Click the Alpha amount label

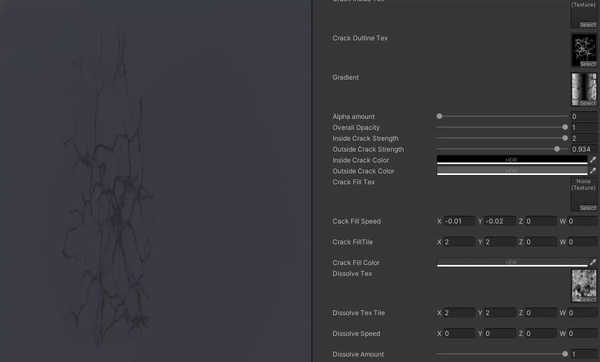coord(354,116)
